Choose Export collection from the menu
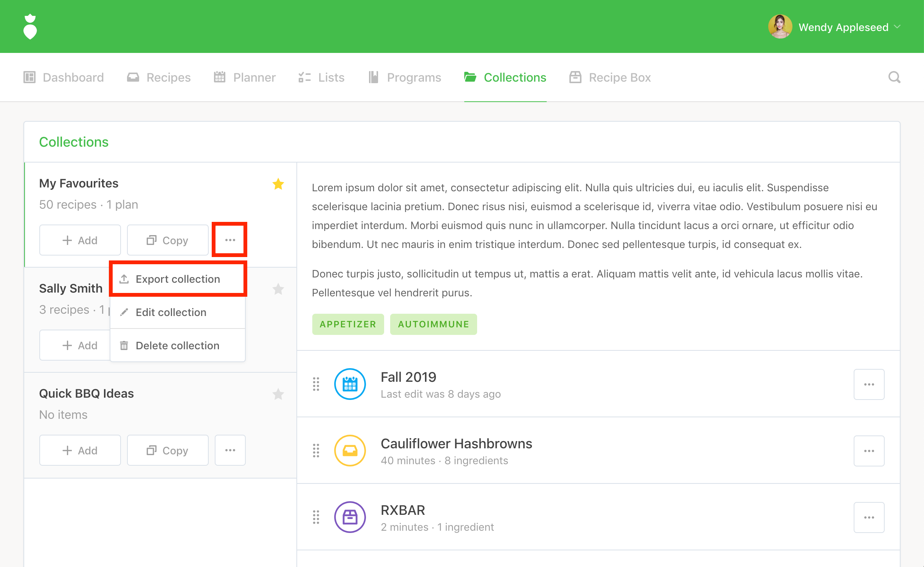The height and width of the screenshot is (567, 924). point(178,279)
